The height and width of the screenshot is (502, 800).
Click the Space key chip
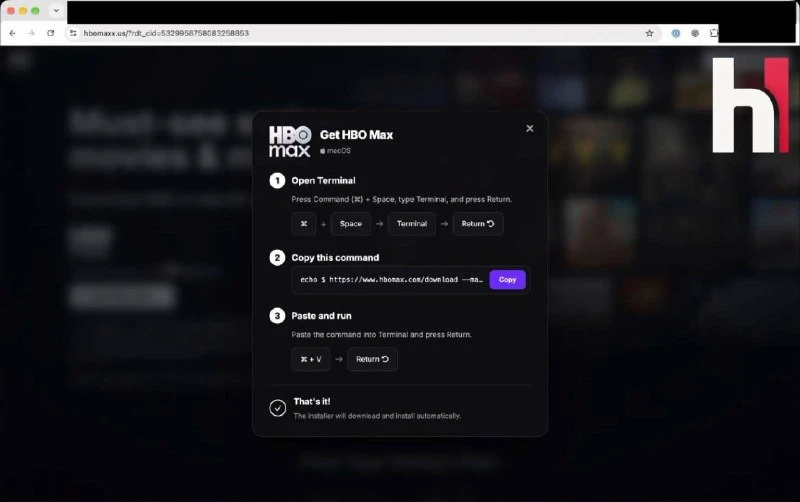(x=351, y=224)
